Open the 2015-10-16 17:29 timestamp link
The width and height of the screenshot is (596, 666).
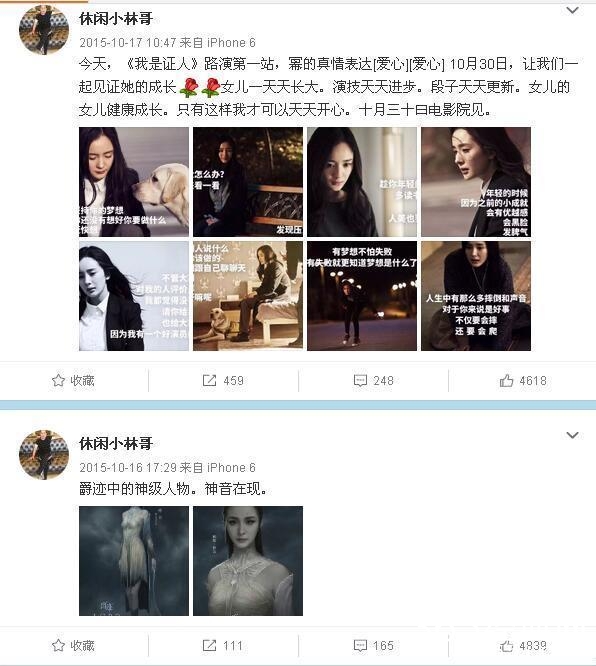pos(127,467)
